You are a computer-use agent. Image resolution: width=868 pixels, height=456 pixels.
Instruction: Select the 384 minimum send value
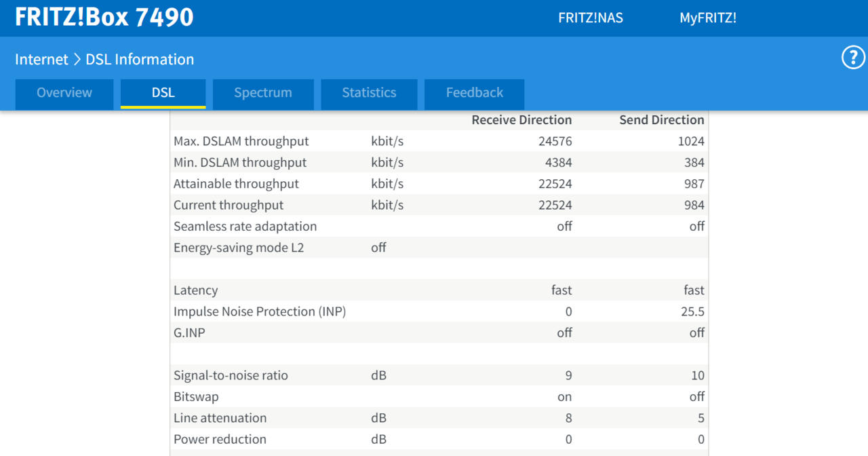pyautogui.click(x=694, y=162)
